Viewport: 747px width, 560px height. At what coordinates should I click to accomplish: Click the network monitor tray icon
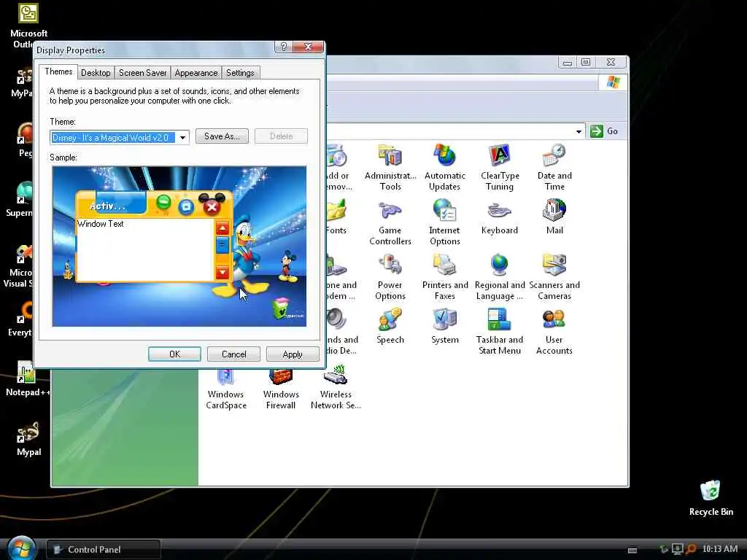677,549
